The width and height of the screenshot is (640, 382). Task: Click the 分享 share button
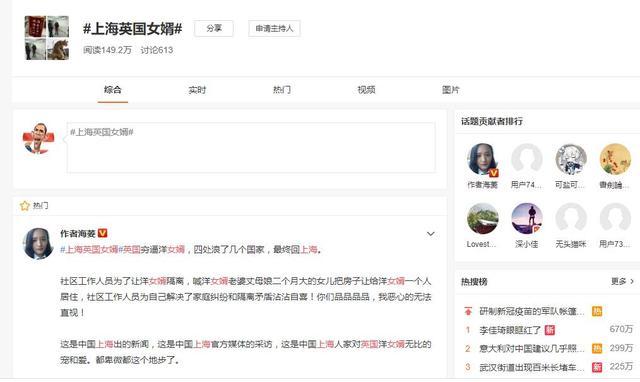(x=214, y=29)
